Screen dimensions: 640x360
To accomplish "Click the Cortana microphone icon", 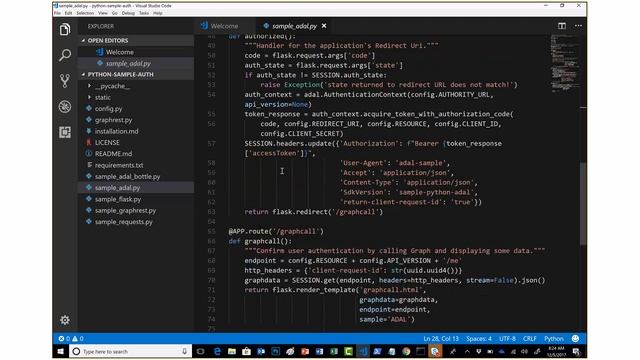I will (184, 351).
